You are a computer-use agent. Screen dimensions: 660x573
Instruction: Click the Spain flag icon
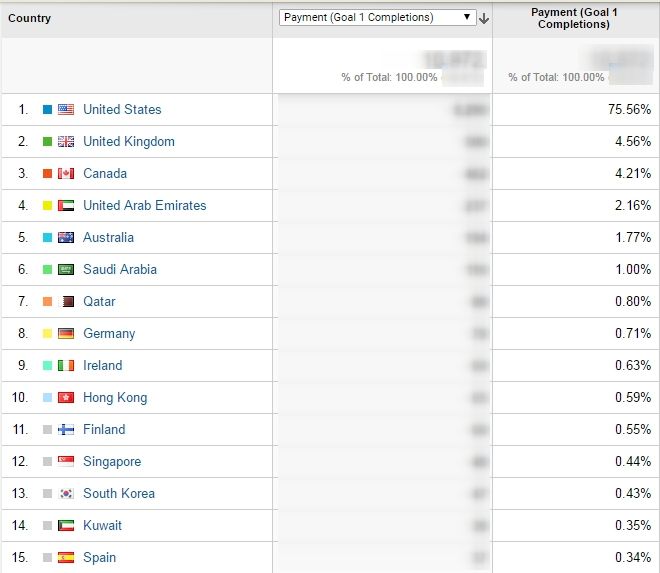pyautogui.click(x=66, y=557)
